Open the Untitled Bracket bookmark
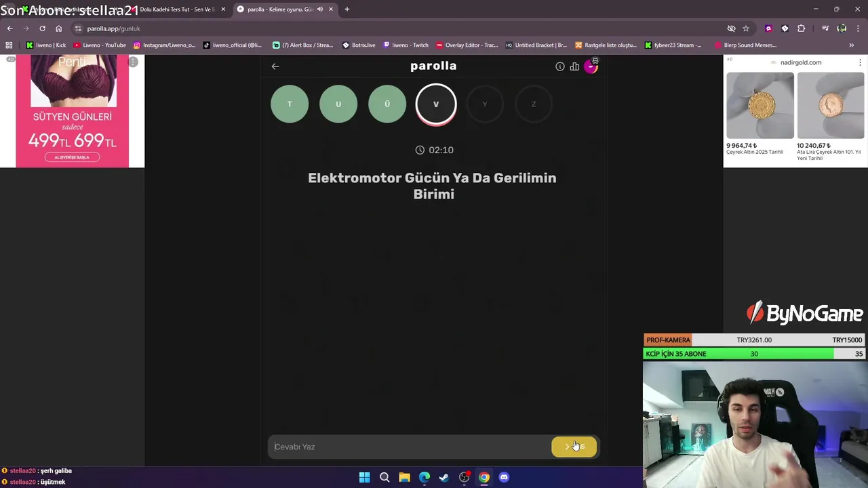This screenshot has width=868, height=488. coord(536,45)
